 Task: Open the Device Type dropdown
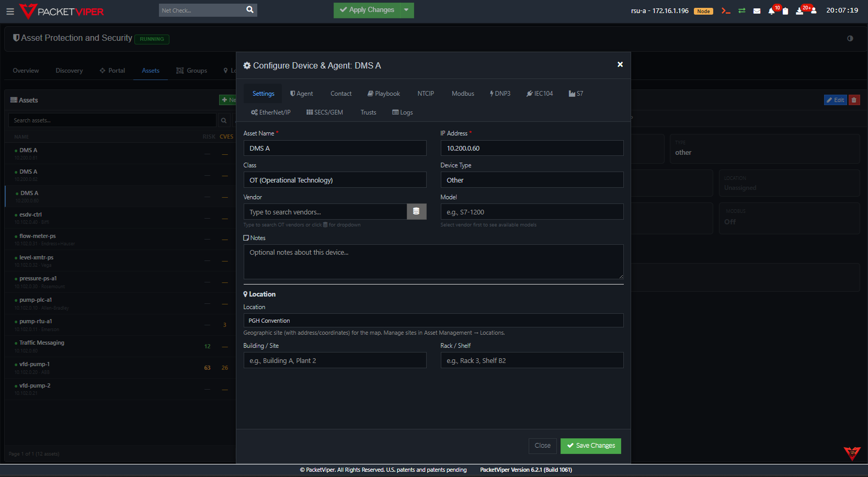tap(532, 180)
